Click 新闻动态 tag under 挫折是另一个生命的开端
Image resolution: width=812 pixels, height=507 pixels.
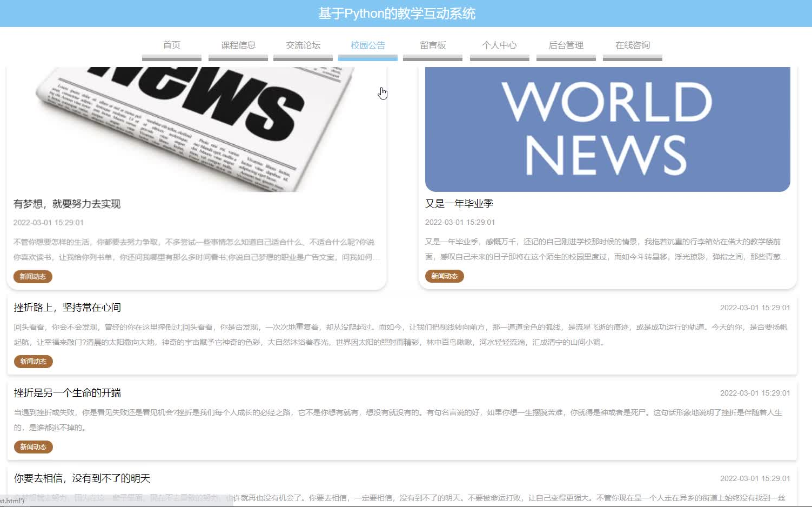point(33,447)
